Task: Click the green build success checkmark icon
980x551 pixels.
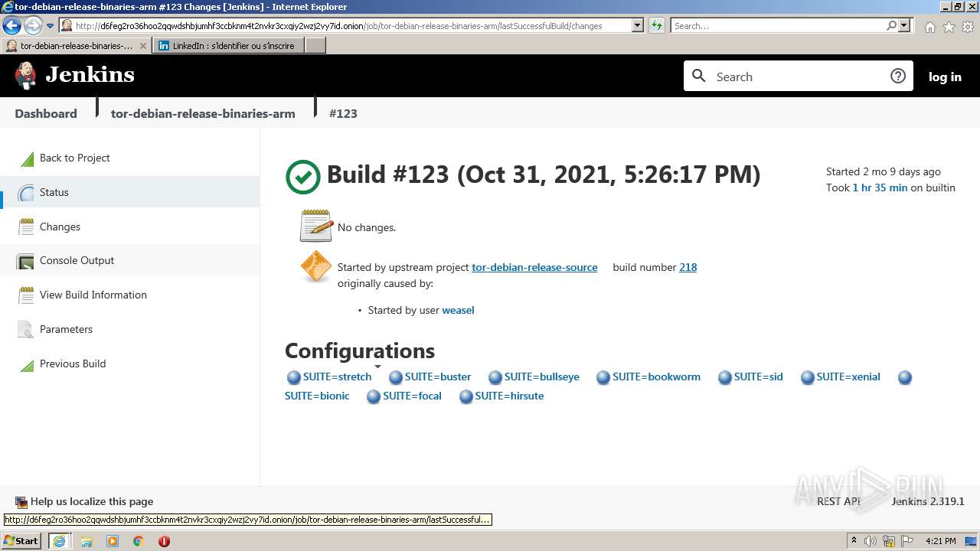Action: tap(302, 177)
